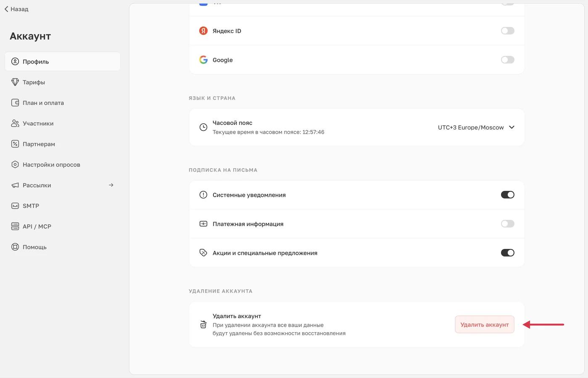
Task: Click the red Удалить аккаунт button
Action: [485, 325]
